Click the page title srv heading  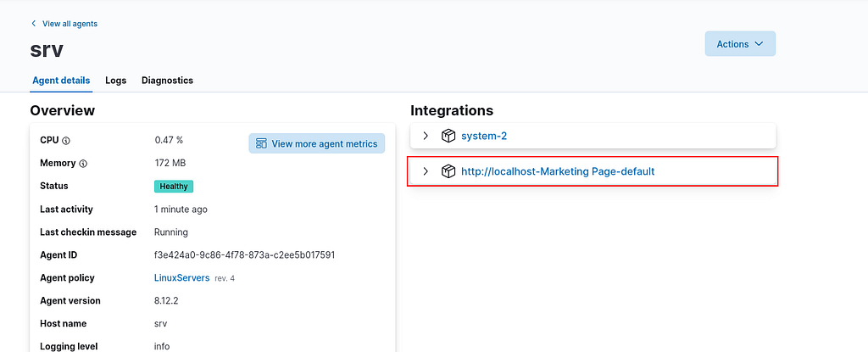pos(47,49)
